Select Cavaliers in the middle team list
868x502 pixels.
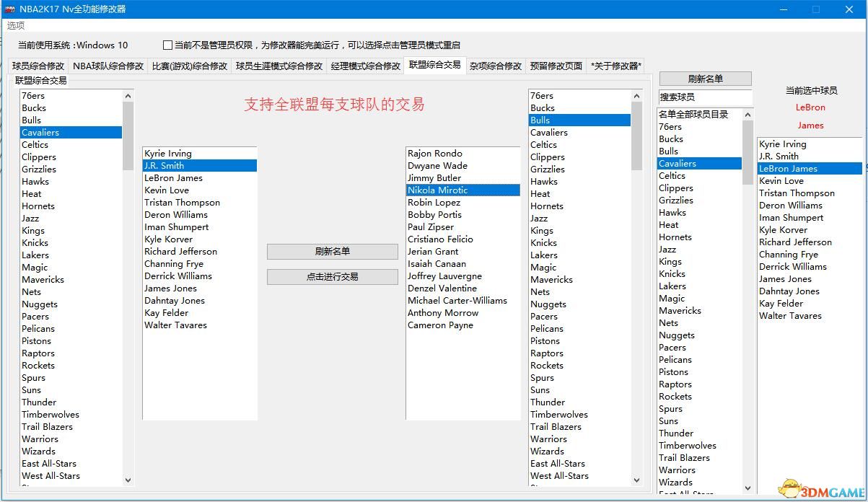[x=579, y=133]
